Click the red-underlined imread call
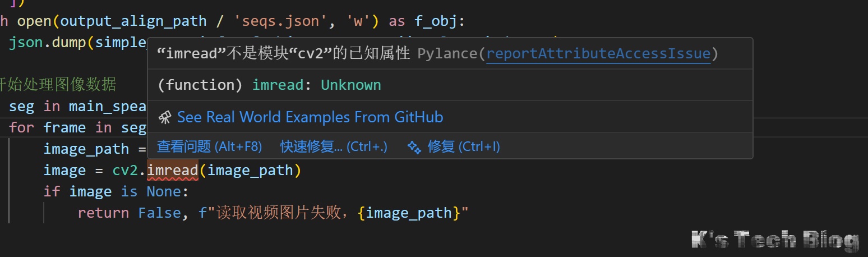This screenshot has height=257, width=868. click(x=172, y=170)
